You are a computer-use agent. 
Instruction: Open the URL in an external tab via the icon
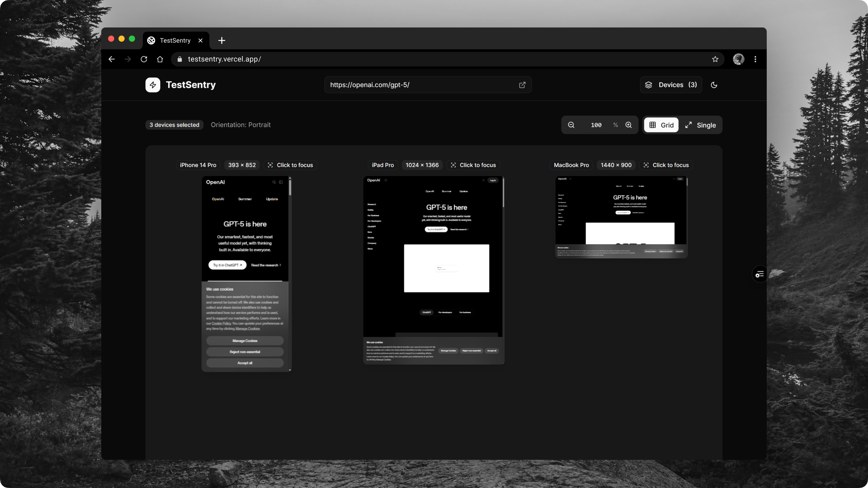522,85
